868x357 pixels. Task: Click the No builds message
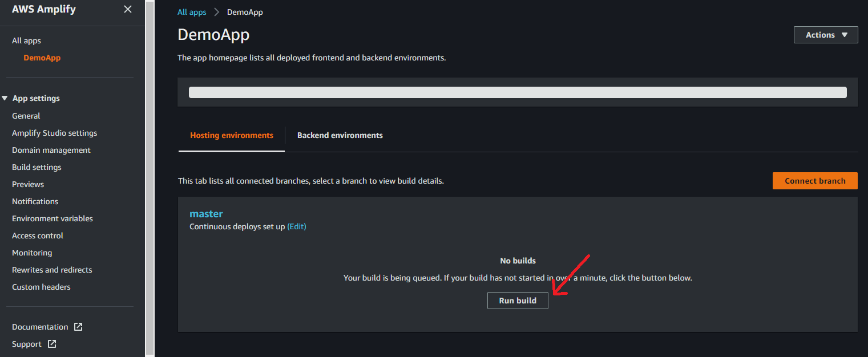[x=518, y=261]
